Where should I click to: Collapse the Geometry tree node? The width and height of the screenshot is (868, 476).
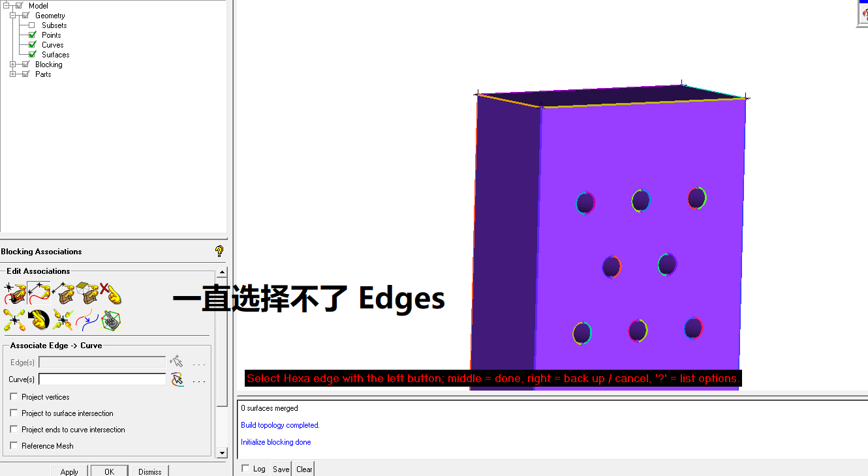(x=13, y=16)
